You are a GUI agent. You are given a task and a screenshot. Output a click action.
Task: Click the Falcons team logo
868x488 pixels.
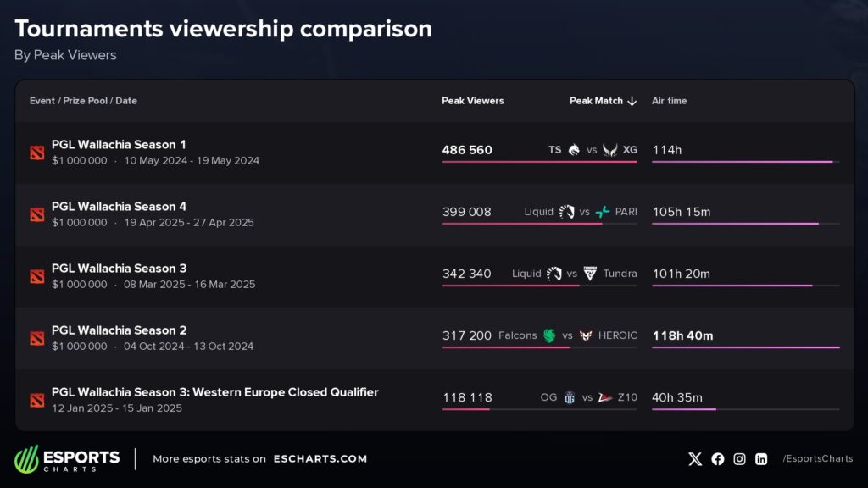pos(549,335)
